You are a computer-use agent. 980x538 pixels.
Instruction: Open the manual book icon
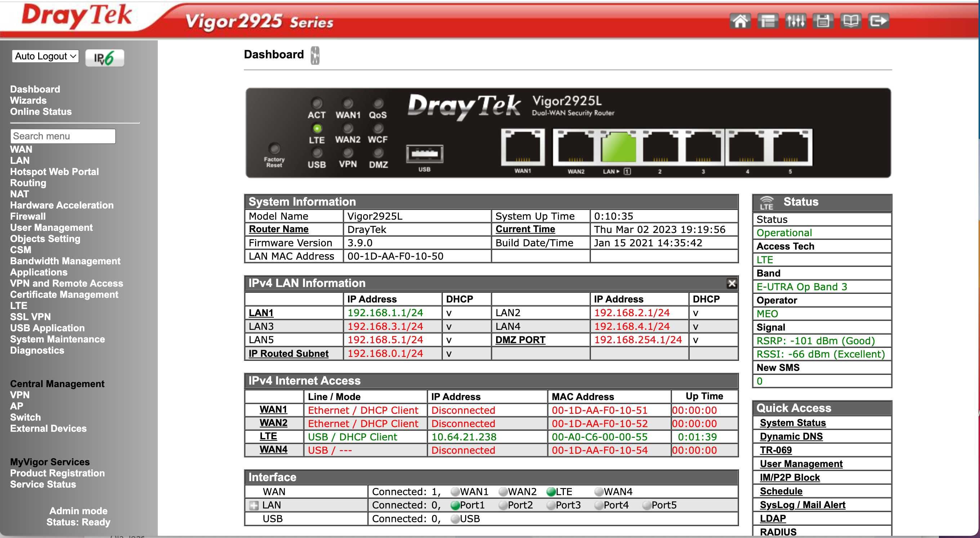click(x=851, y=21)
